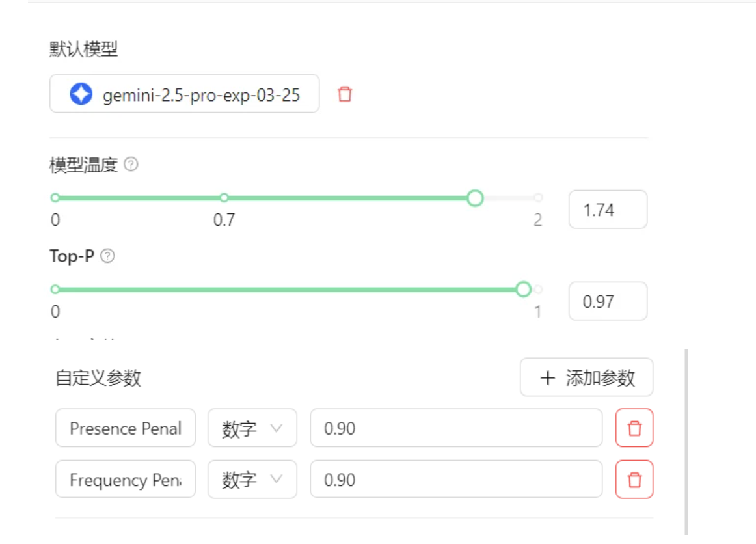Click the Top-P value field showing 0.97
The image size is (756, 544).
(608, 301)
